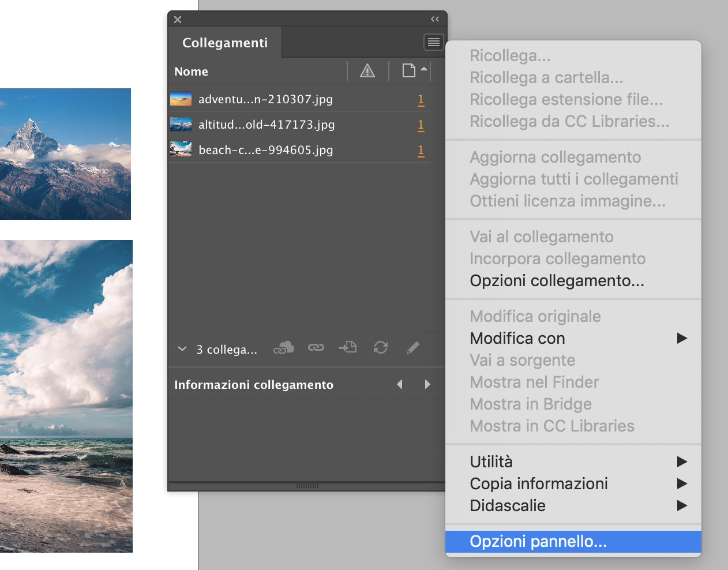Choose Modifica con menu item
The height and width of the screenshot is (570, 728).
(573, 338)
